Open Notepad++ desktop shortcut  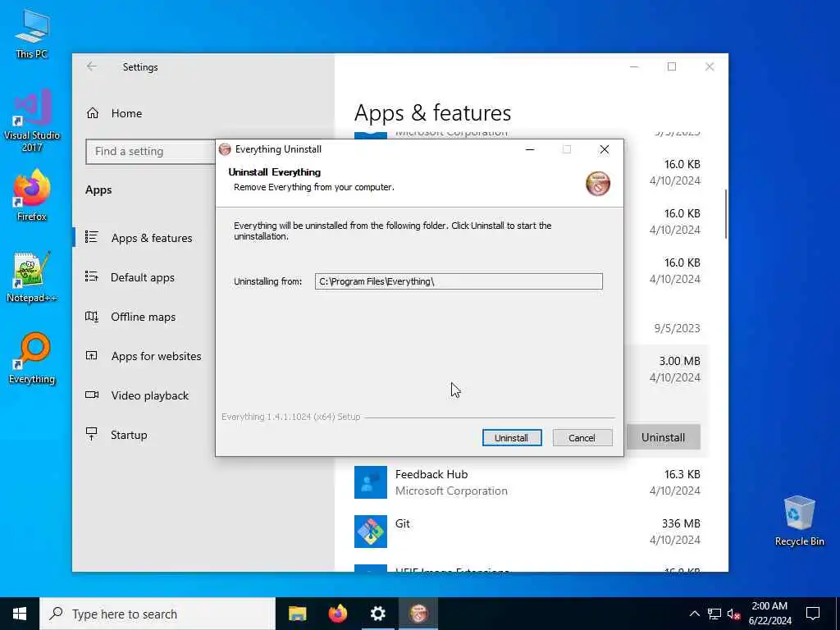[x=32, y=277]
